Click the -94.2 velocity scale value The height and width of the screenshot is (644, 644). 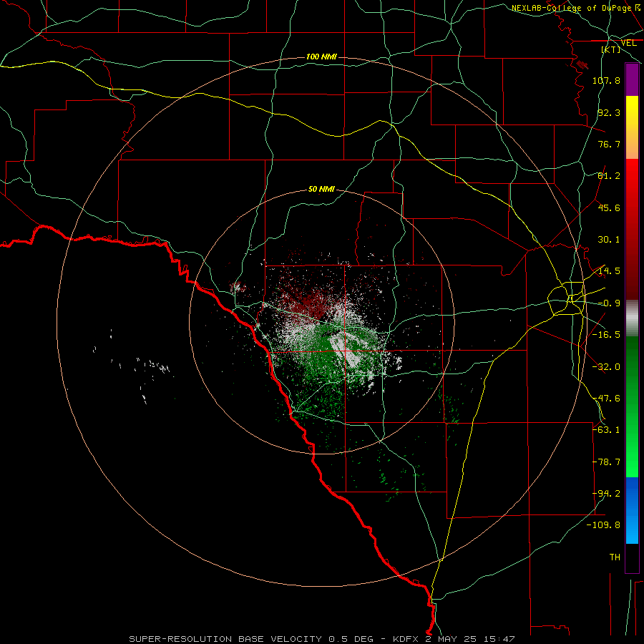(606, 494)
